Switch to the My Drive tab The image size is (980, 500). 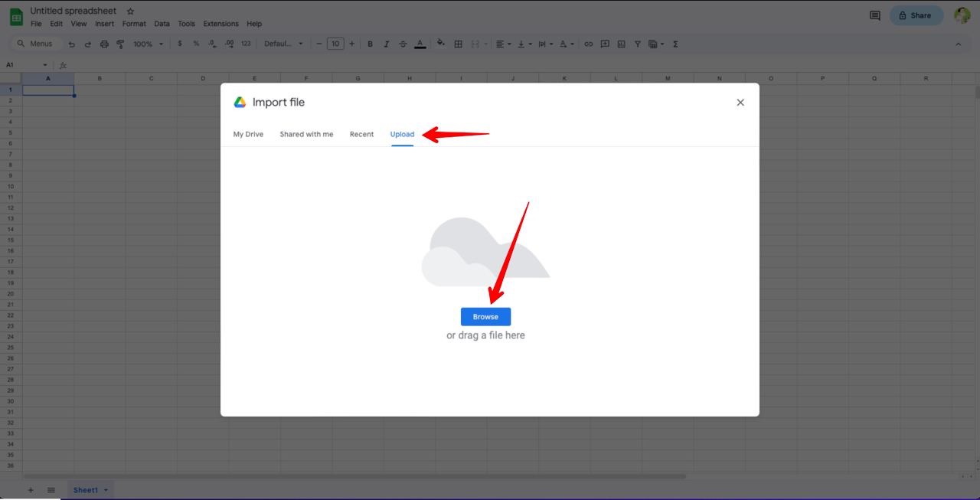[x=248, y=134]
